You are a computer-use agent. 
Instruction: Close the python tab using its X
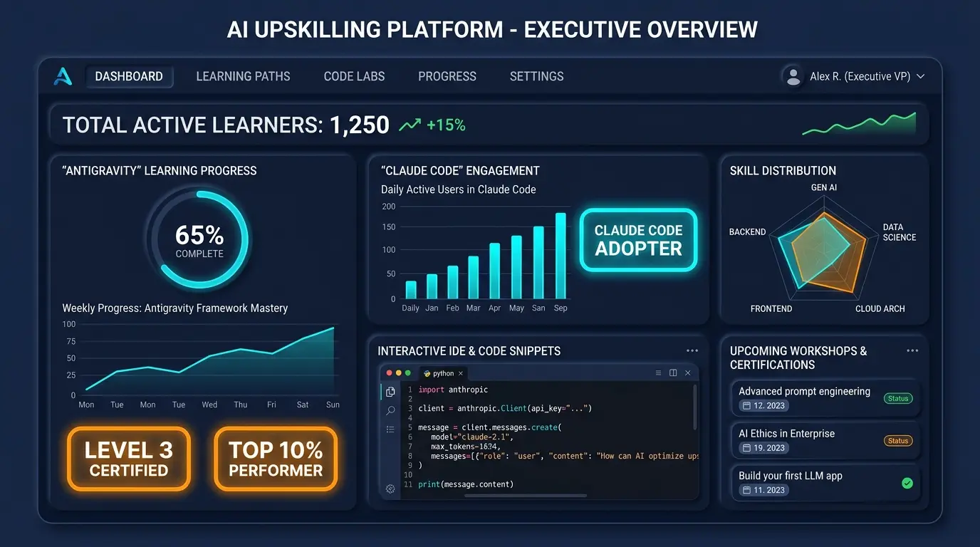point(461,373)
